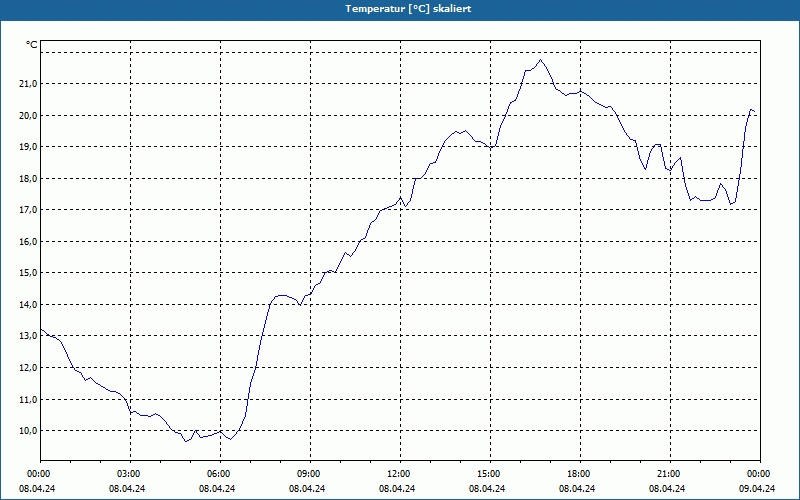The image size is (800, 500).
Task: Select the "15,0" y-axis label
Action: 28,273
